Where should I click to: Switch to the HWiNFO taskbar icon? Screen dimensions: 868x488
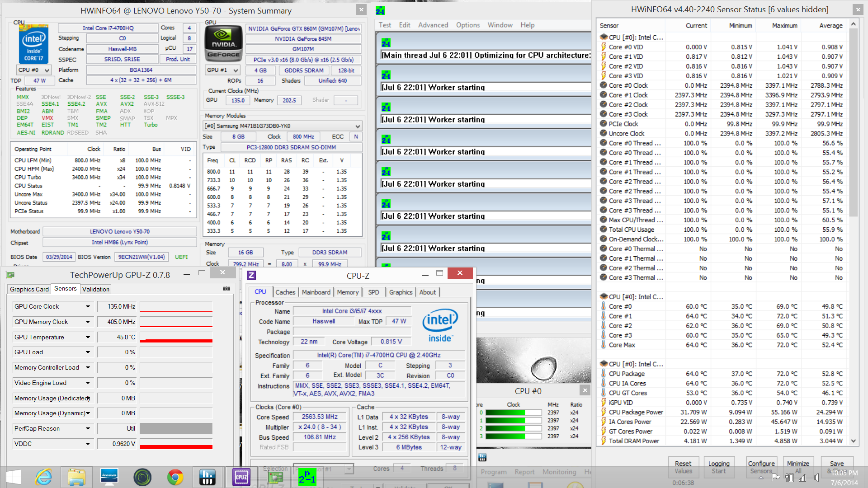click(208, 477)
